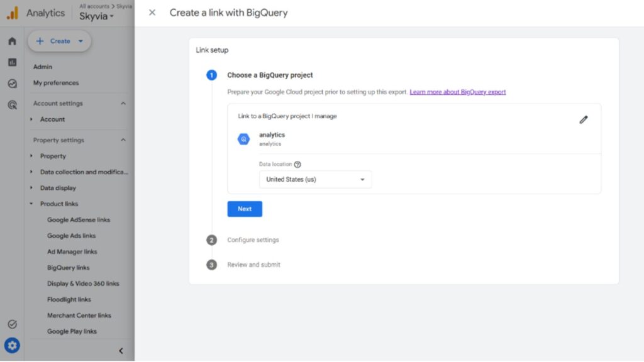The width and height of the screenshot is (644, 362).
Task: Open Display & Video 360 links
Action: (x=83, y=283)
